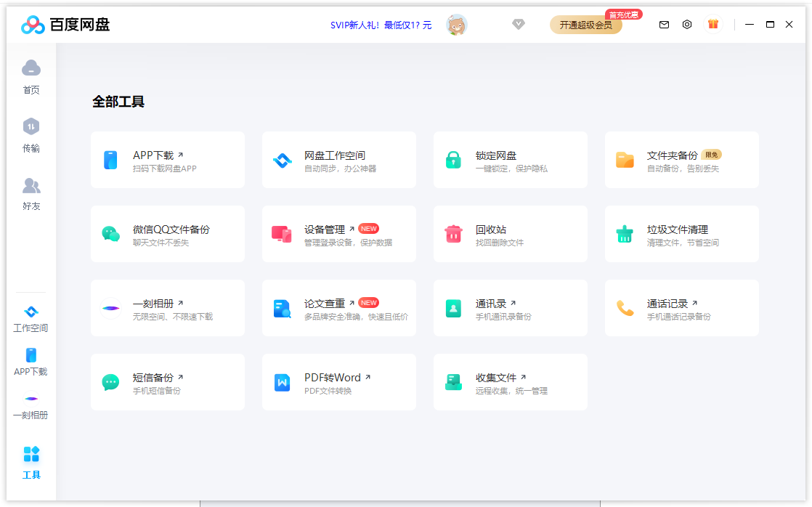The width and height of the screenshot is (812, 507).
Task: Click the gift box icon
Action: [713, 24]
